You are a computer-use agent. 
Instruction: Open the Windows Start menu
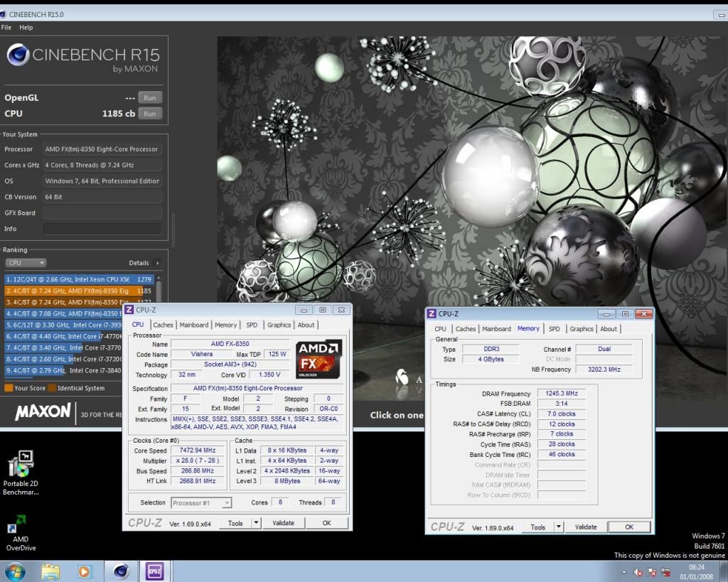tap(15, 571)
